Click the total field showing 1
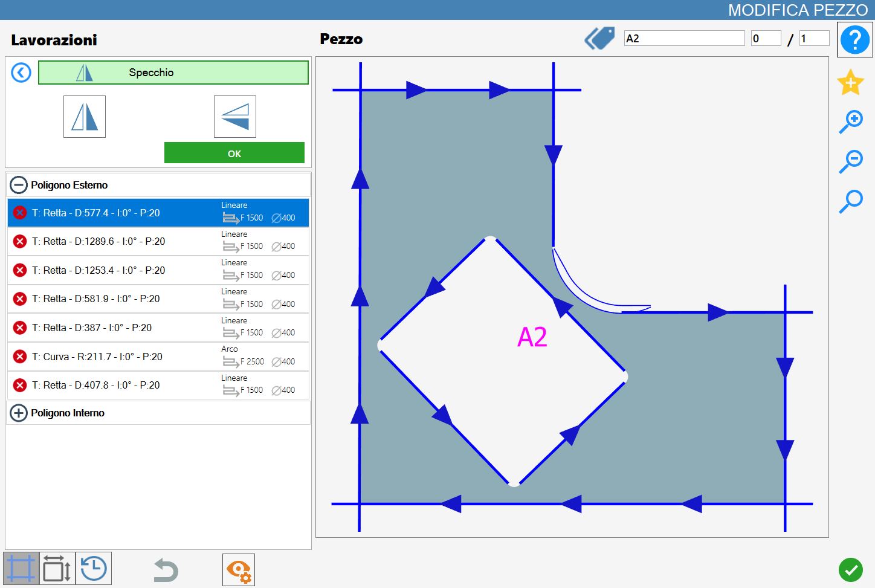 tap(814, 39)
